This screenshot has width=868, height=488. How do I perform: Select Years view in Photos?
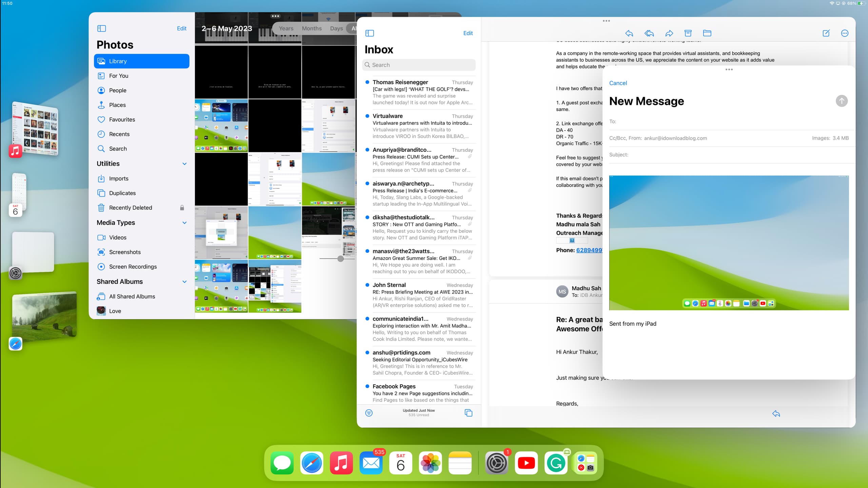click(286, 28)
